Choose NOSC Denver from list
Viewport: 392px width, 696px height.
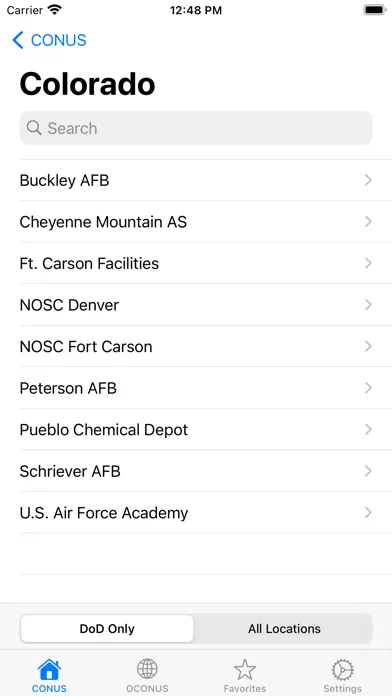[x=196, y=305]
